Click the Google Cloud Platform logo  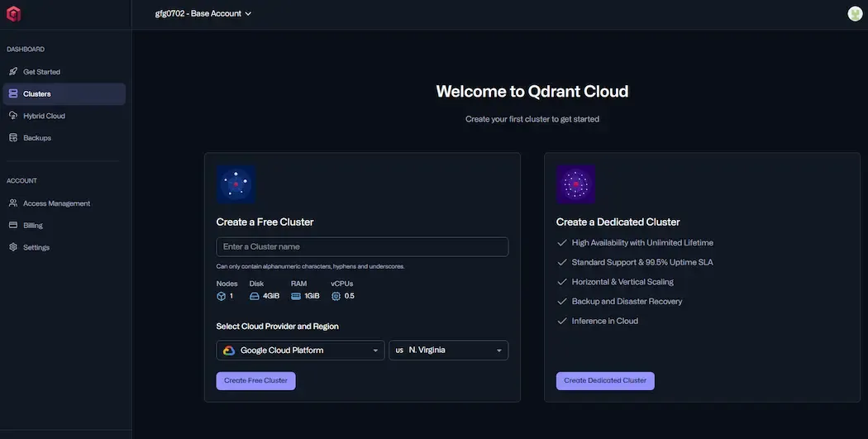click(x=229, y=351)
